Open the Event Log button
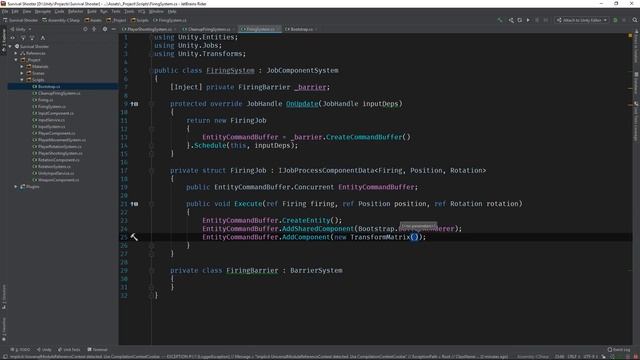Screen dimensions: 640x360 (619, 350)
